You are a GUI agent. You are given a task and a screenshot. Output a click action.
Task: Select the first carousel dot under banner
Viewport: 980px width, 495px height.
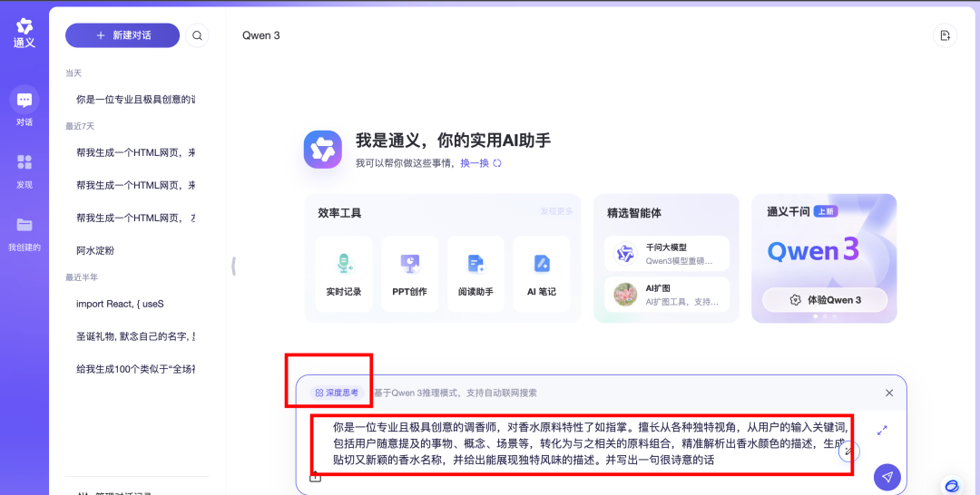pyautogui.click(x=815, y=316)
